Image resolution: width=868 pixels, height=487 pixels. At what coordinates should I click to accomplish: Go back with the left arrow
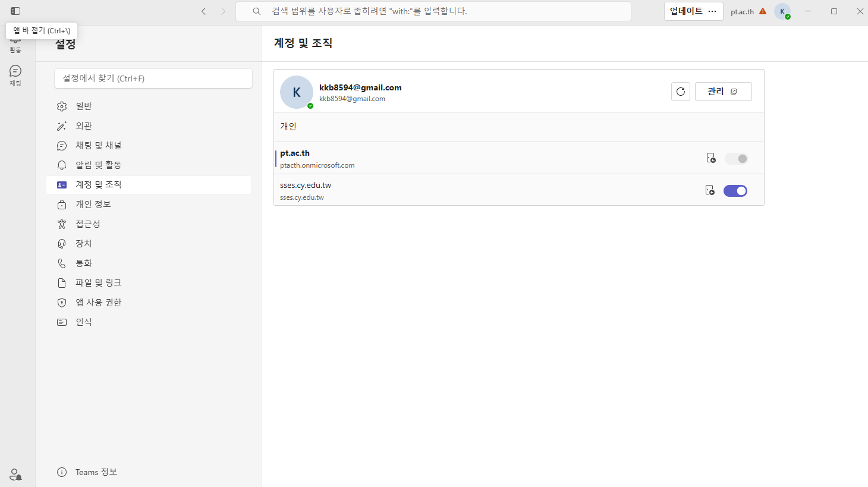tap(203, 11)
